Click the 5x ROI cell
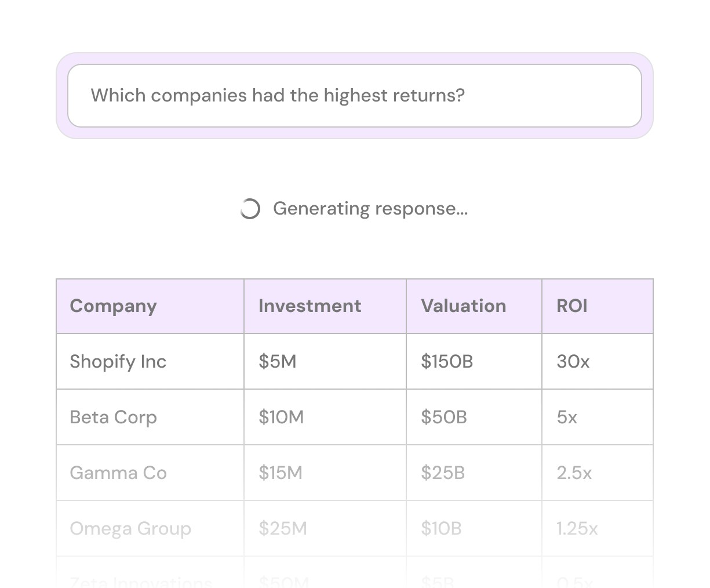This screenshot has width=710, height=588. tap(598, 417)
